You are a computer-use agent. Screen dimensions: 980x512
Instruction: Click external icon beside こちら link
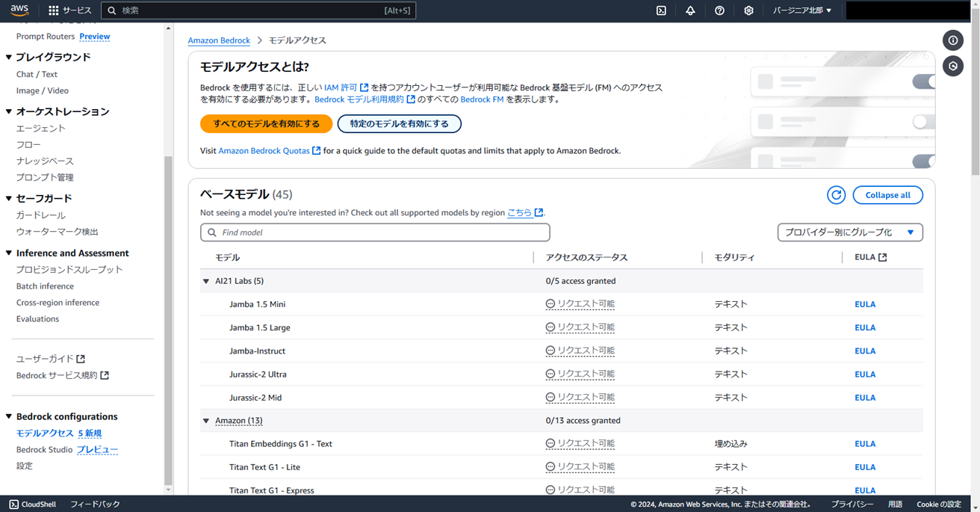click(539, 212)
